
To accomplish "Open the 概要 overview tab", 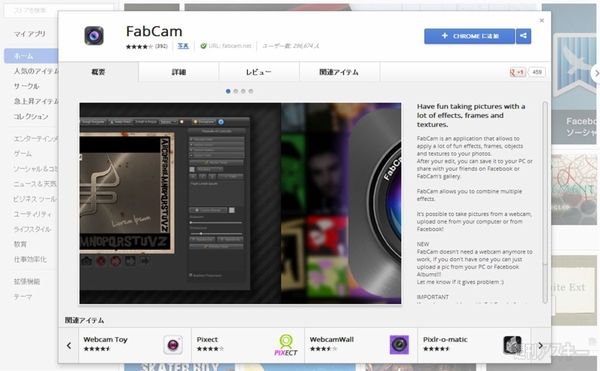I will point(98,72).
